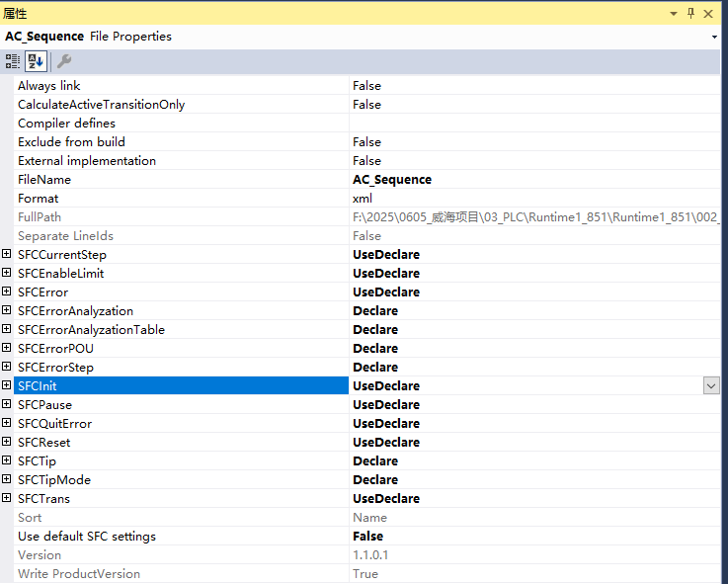Open the panel window position menu arrow
Viewport: 728px width, 584px height.
coord(674,14)
